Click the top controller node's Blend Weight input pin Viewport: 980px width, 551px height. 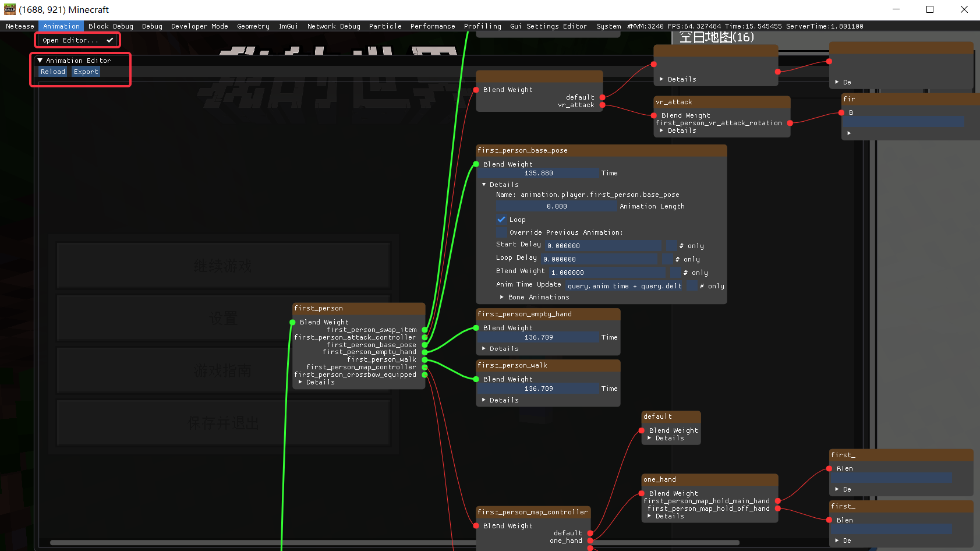click(x=476, y=90)
